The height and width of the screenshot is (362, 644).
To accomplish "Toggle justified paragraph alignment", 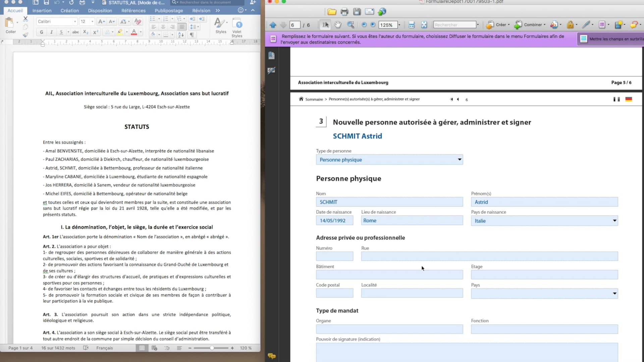I will 182,27.
